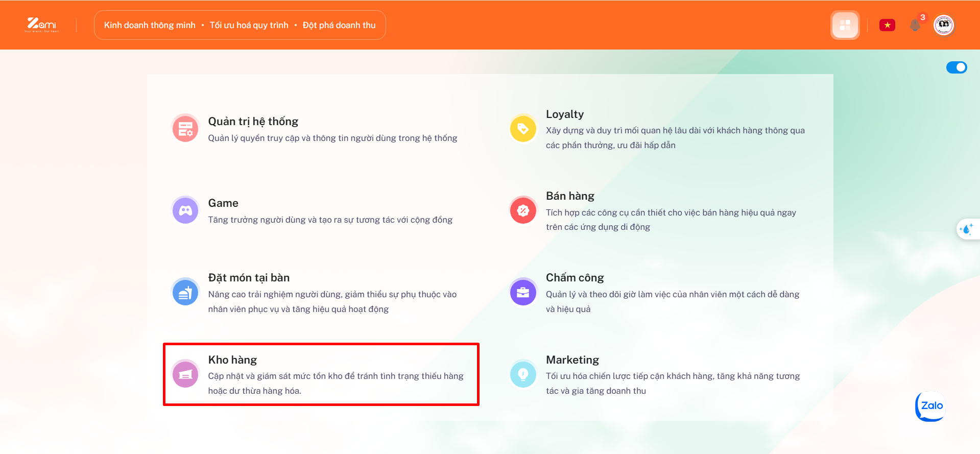This screenshot has width=980, height=454.
Task: Select the Marketing lightbulb icon
Action: tap(523, 374)
